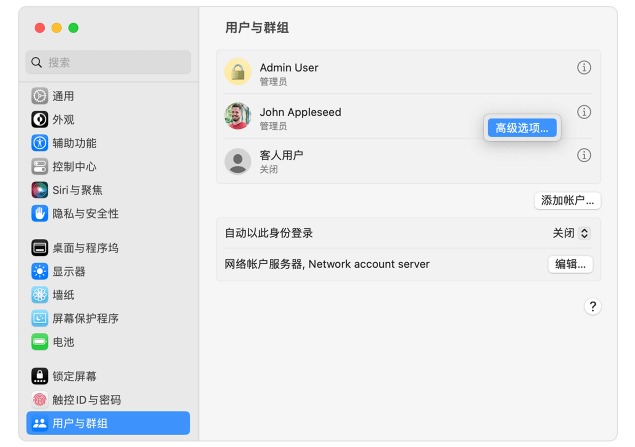The image size is (635, 447).
Task: Select 显示器 in the sidebar
Action: [x=68, y=271]
